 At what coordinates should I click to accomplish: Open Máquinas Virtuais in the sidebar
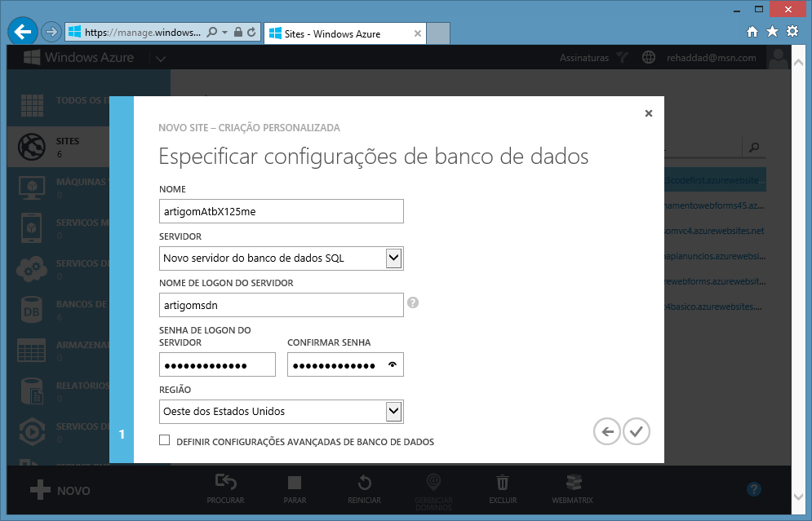point(58,188)
